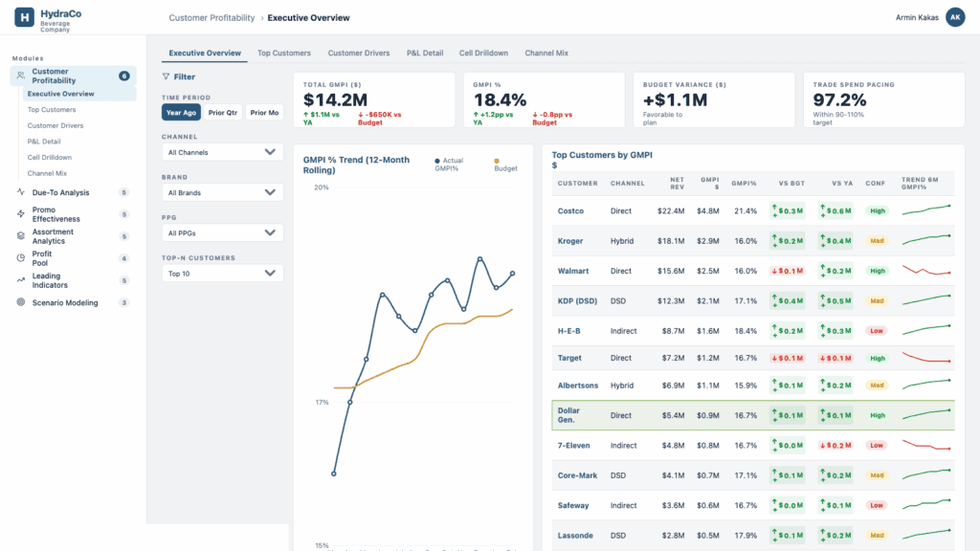Click the Due-To Analysis pulse icon

(x=21, y=191)
